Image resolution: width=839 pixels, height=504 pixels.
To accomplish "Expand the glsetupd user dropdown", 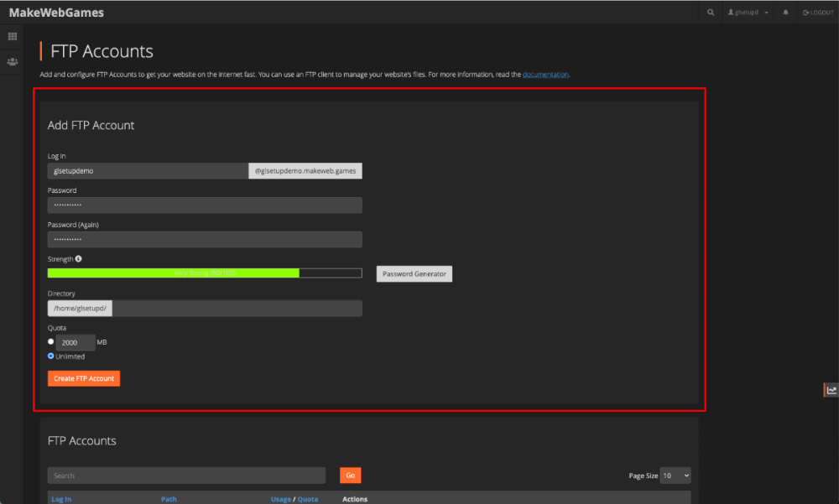I will coord(748,13).
